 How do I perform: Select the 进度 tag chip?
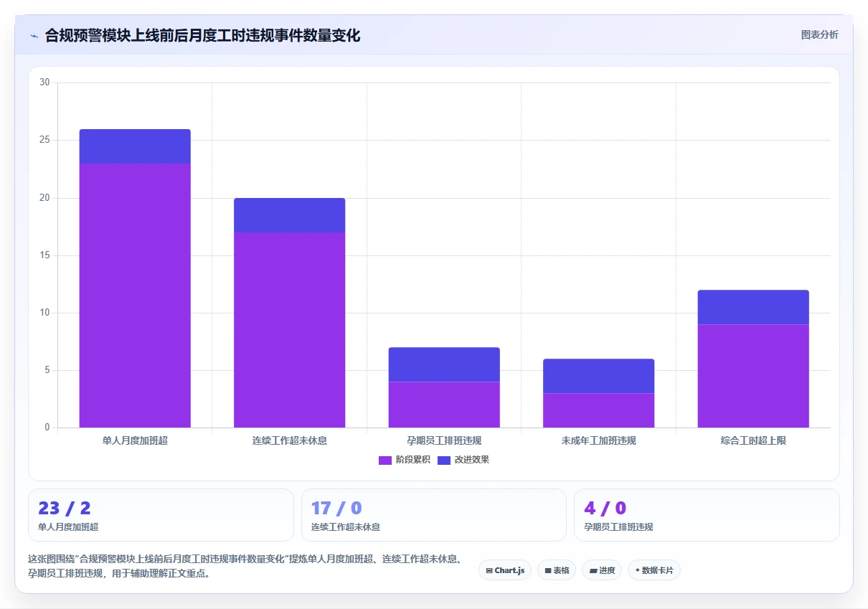(602, 570)
